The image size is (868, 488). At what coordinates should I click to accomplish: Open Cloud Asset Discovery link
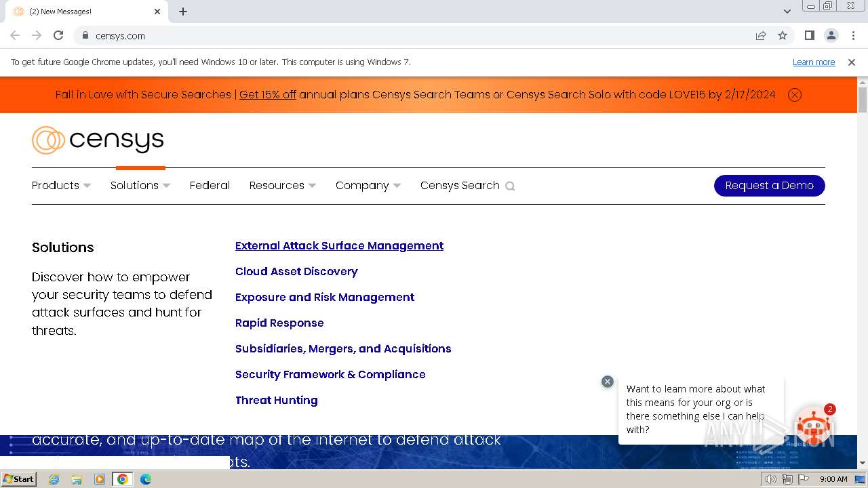(x=296, y=271)
